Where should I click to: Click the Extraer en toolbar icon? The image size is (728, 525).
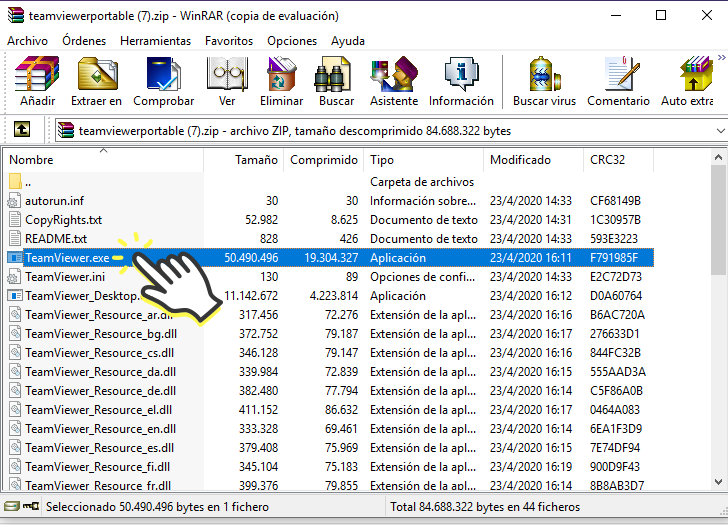(x=97, y=74)
